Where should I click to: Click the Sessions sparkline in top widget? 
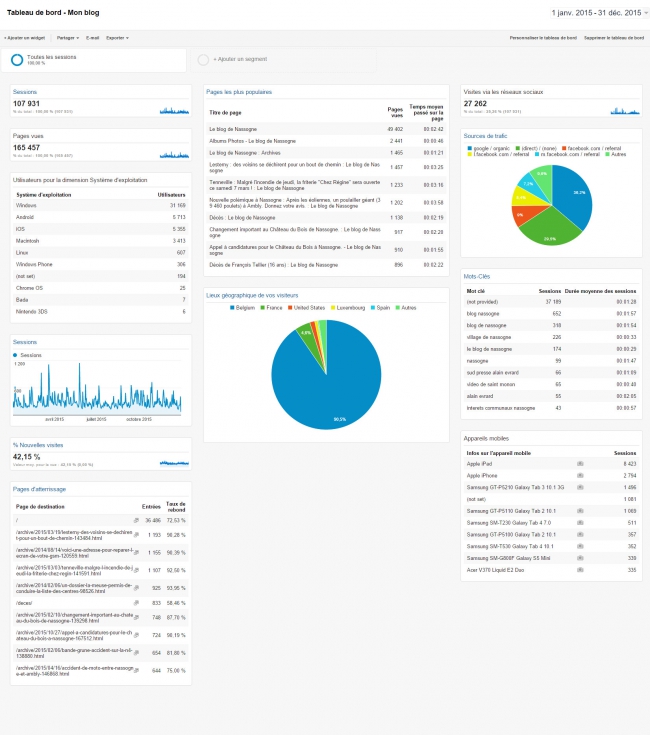(174, 111)
